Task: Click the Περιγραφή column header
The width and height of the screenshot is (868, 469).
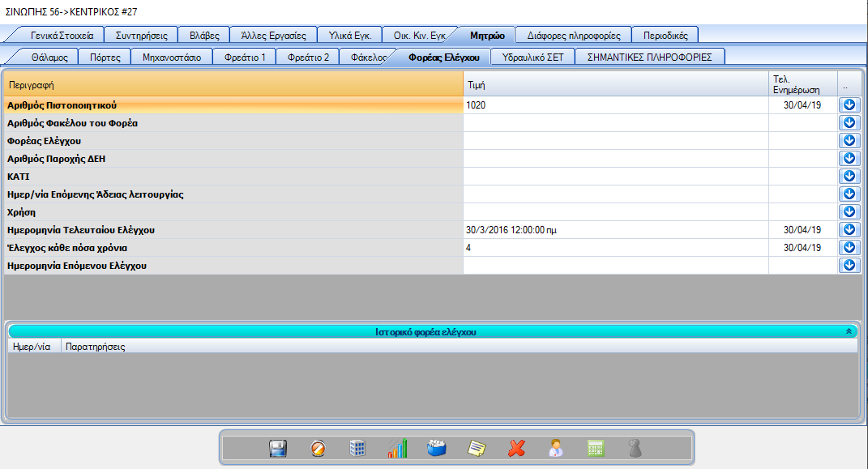Action: click(x=233, y=85)
